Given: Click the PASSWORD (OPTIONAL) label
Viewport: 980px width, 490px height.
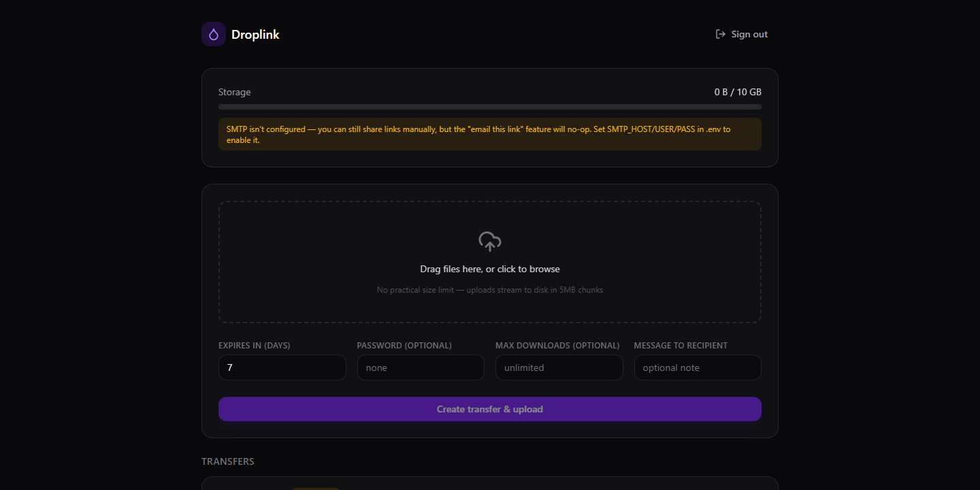Looking at the screenshot, I should (404, 346).
